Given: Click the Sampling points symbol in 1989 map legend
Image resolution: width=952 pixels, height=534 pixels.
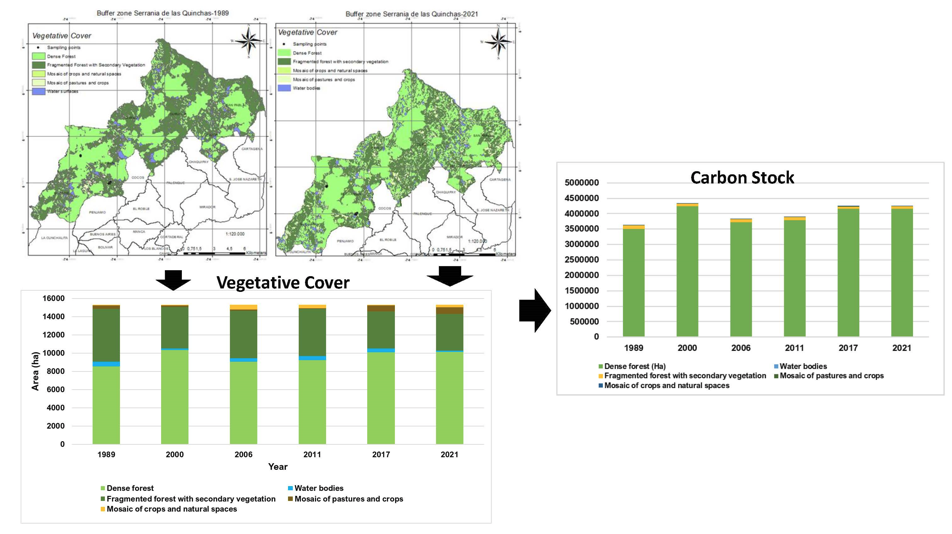Looking at the screenshot, I should 39,47.
